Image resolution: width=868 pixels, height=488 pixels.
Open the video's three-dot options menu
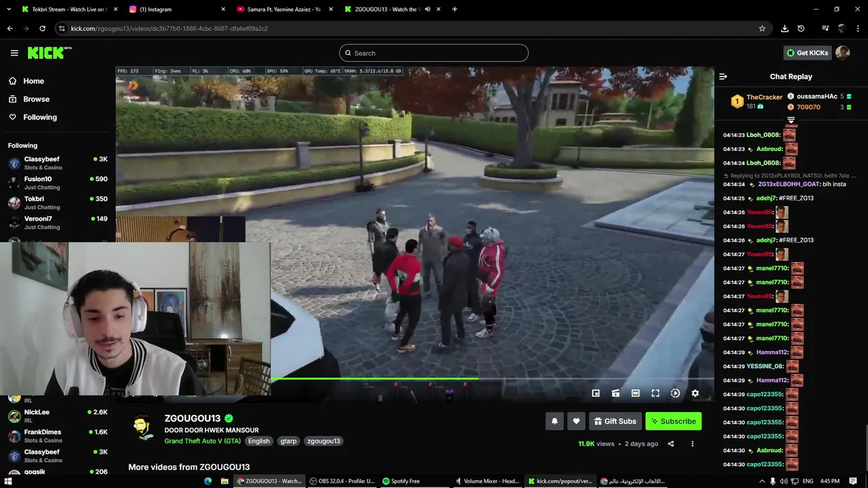pos(692,444)
